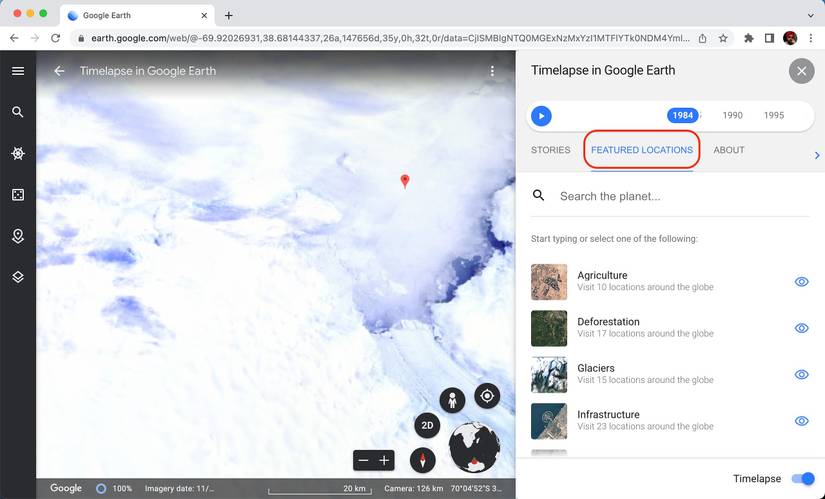The height and width of the screenshot is (499, 825).
Task: Click the Deforestation thumbnail image
Action: pyautogui.click(x=549, y=328)
